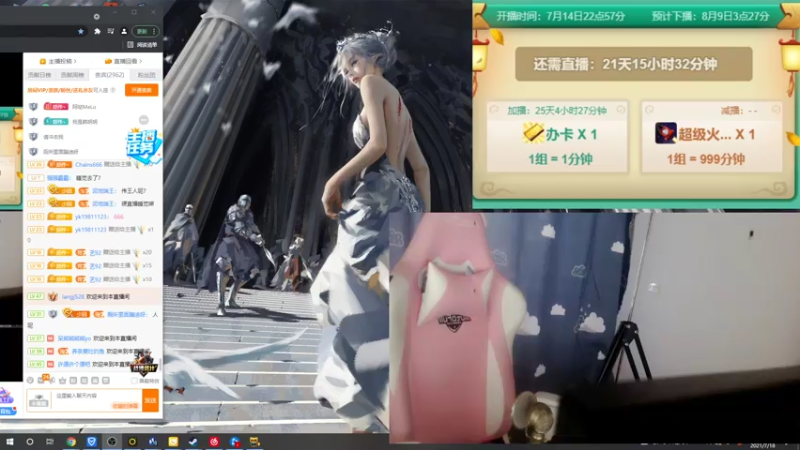Screen dimensions: 800x450
Task: Open the yellow ring app in the taskbar
Action: (x=132, y=442)
